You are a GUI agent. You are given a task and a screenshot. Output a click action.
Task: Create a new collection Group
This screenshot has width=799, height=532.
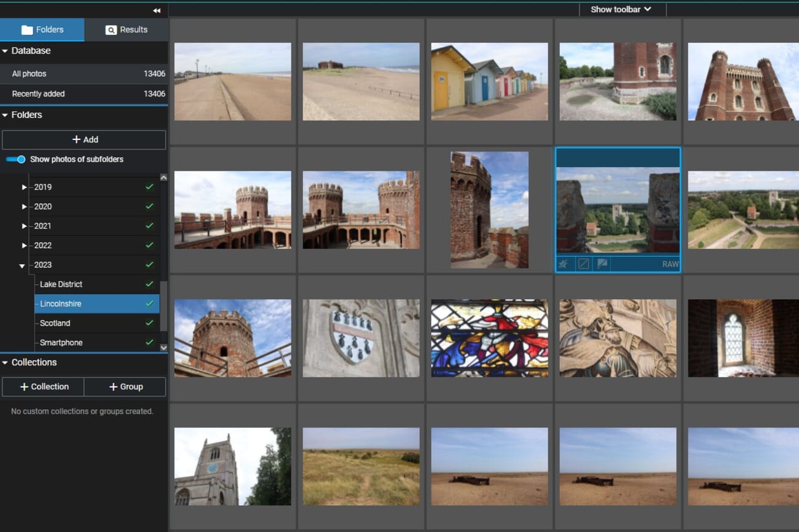125,386
